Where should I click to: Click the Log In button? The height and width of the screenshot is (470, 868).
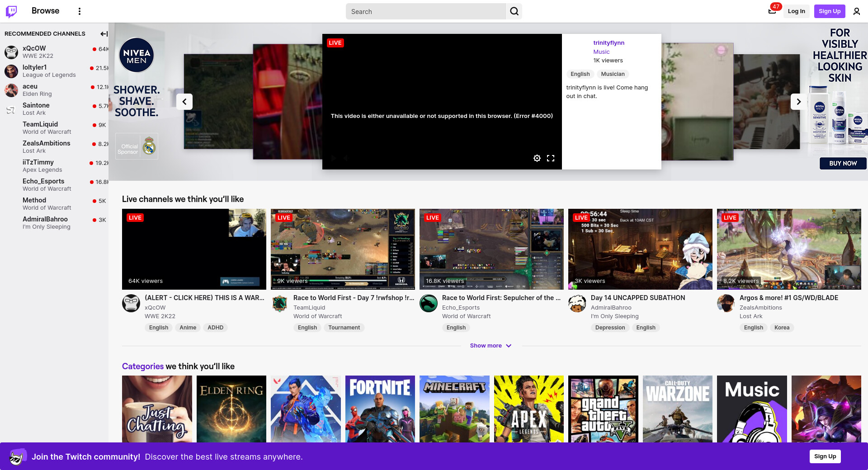point(796,11)
